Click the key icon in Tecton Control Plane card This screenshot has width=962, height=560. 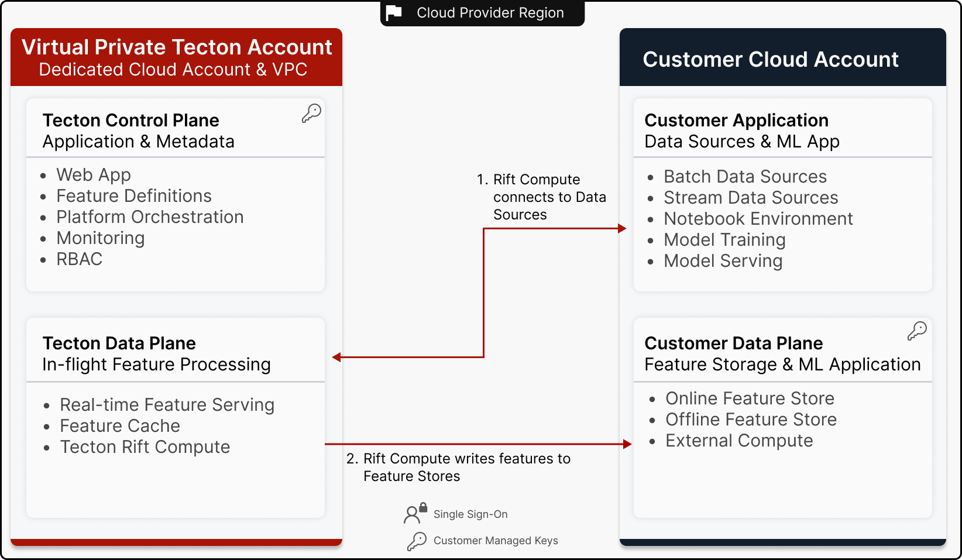311,113
